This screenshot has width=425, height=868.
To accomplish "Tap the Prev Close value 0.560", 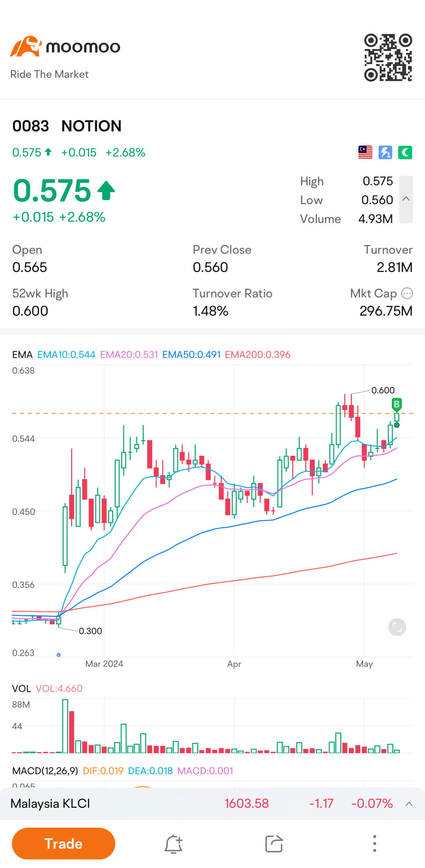I will [210, 267].
